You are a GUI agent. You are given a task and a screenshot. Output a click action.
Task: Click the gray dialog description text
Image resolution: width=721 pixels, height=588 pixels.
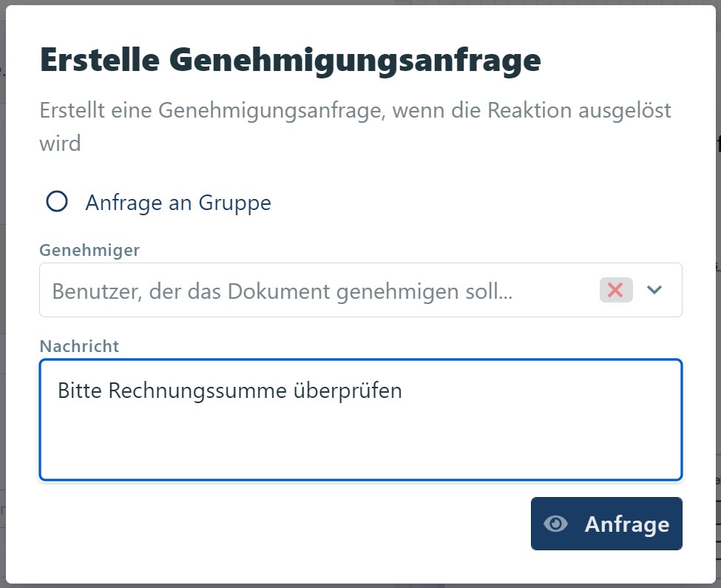[x=355, y=111]
